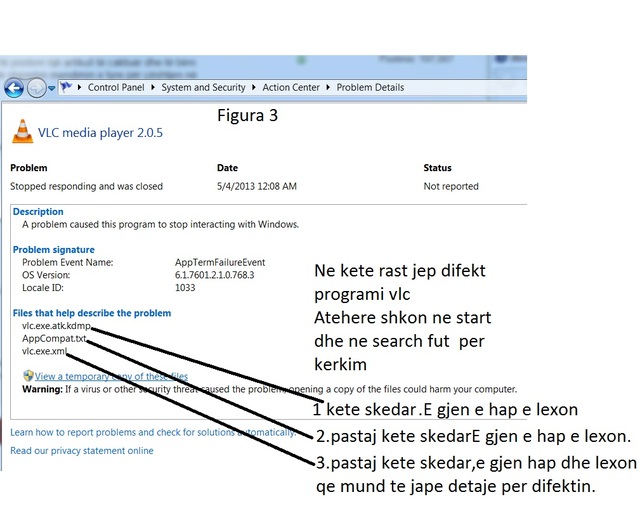
Task: Open View a temporary copy of these files link
Action: pyautogui.click(x=111, y=376)
